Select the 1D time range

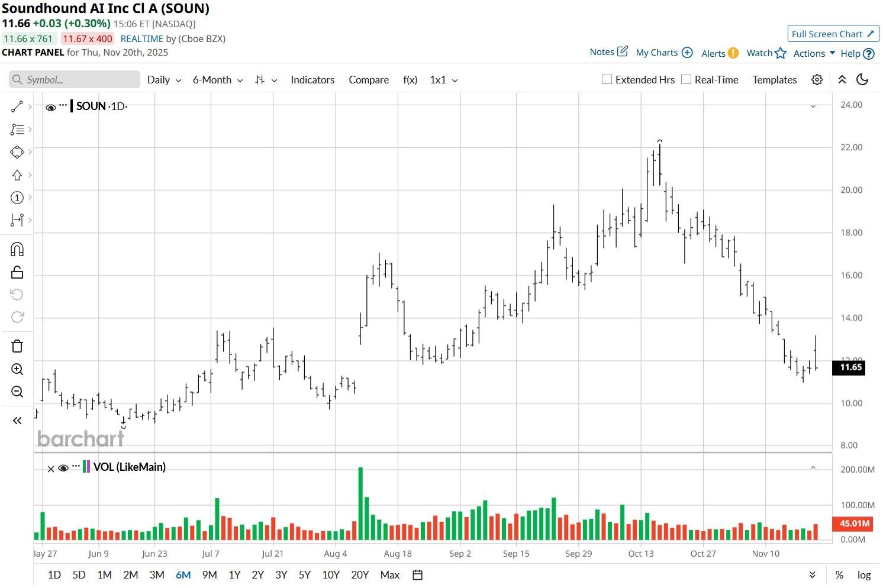[x=54, y=575]
